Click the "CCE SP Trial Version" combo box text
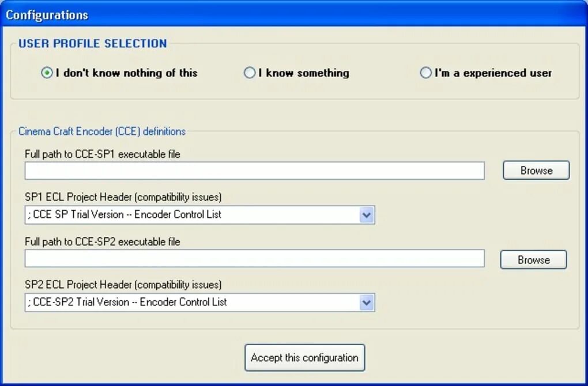The width and height of the screenshot is (588, 386). click(x=125, y=215)
